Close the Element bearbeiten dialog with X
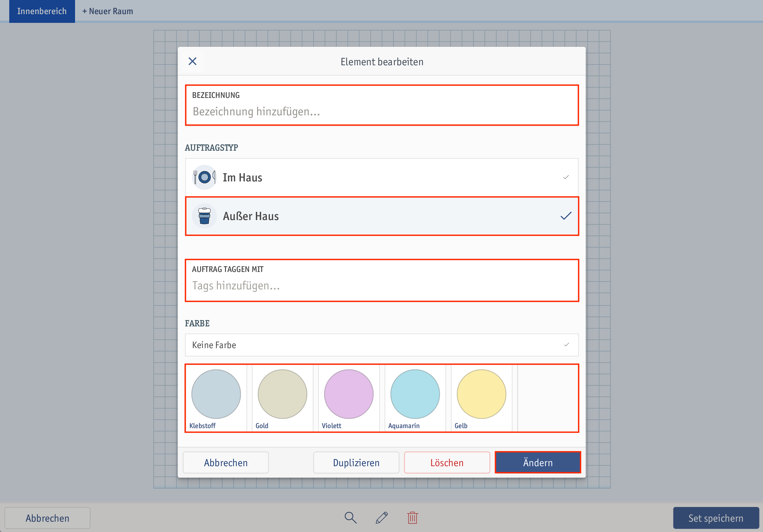This screenshot has height=532, width=763. click(x=193, y=61)
